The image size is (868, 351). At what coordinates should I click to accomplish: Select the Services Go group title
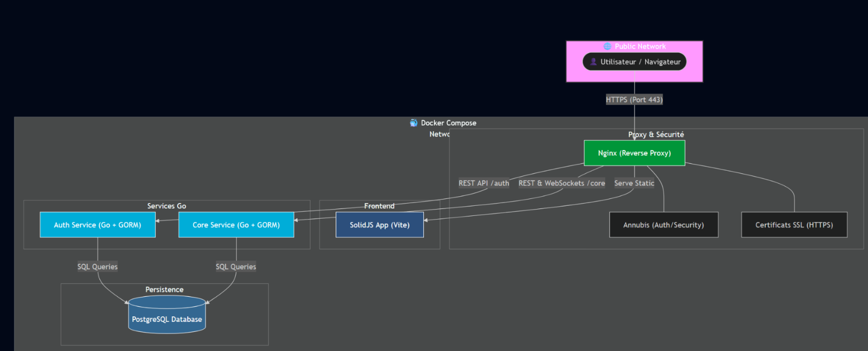tap(166, 206)
